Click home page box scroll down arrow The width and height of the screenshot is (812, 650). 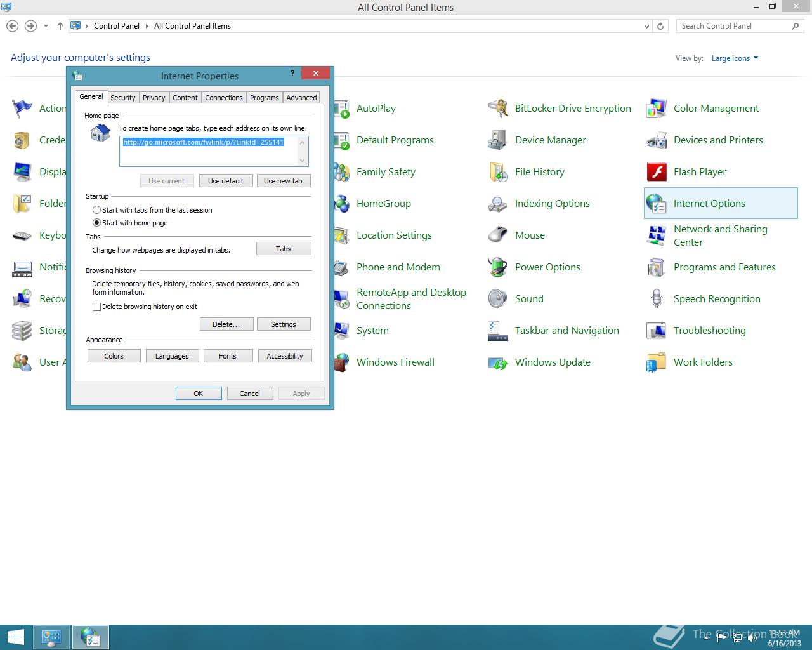(x=303, y=160)
